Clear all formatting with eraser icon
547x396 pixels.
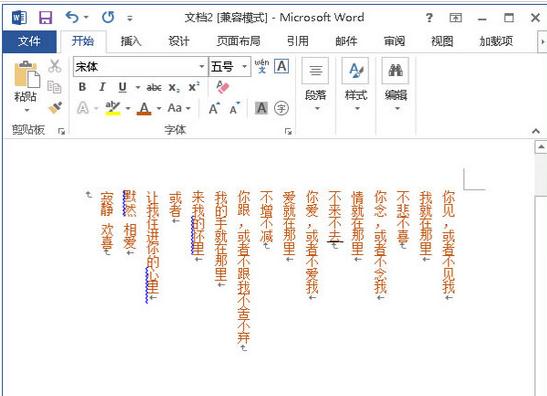click(x=222, y=87)
